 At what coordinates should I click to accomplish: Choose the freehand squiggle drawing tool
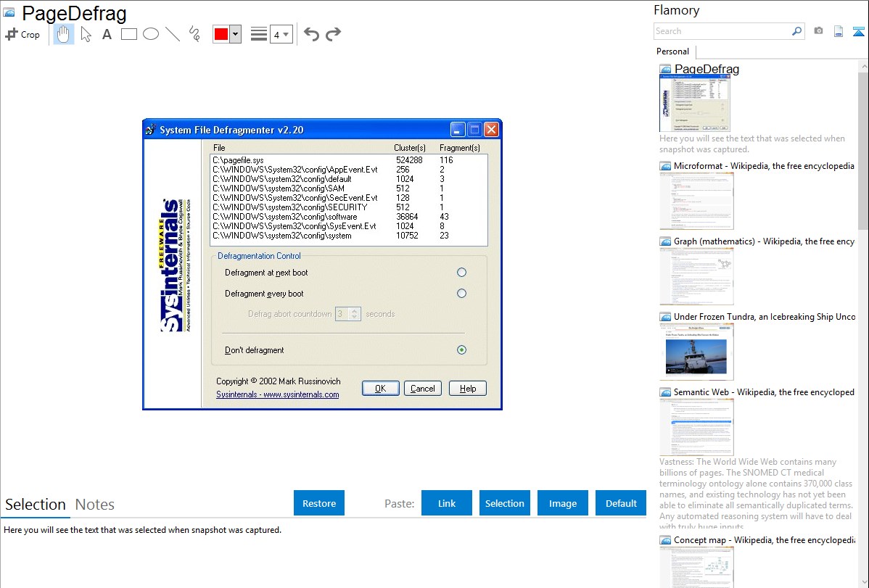[194, 34]
